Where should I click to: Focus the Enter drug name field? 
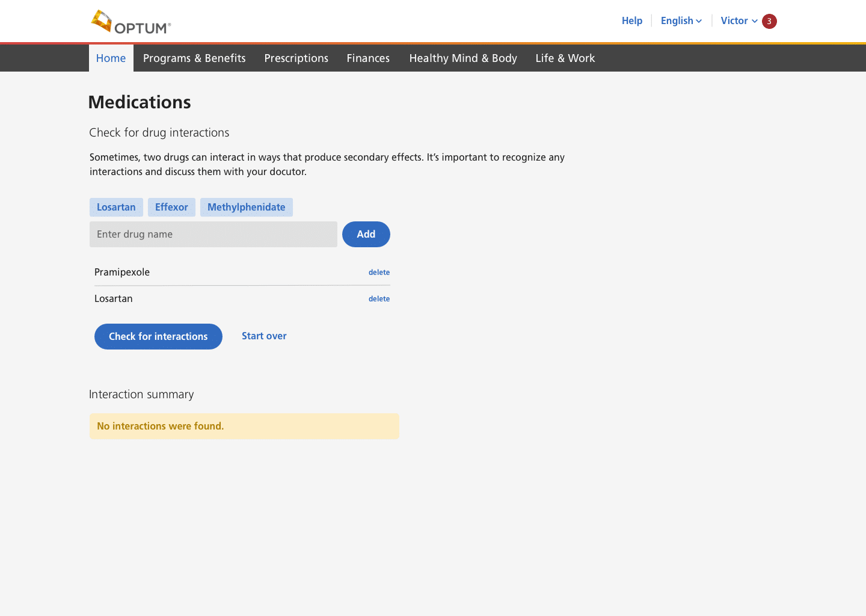213,235
